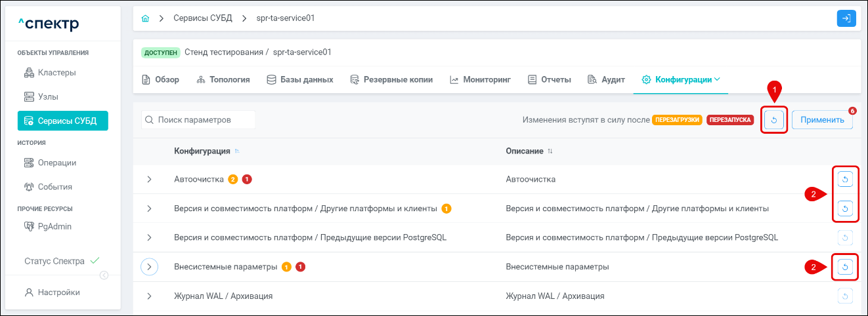
Task: Expand the Журнал WAL / Архивация row
Action: tap(149, 296)
